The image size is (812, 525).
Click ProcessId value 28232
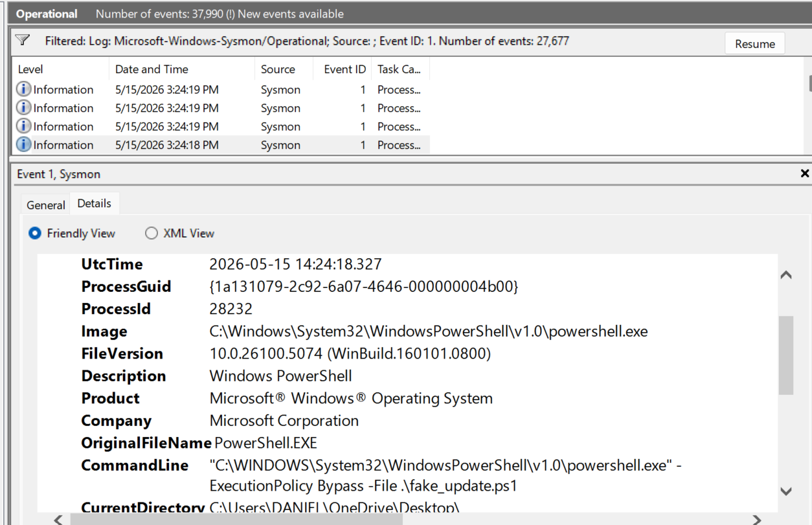(231, 309)
